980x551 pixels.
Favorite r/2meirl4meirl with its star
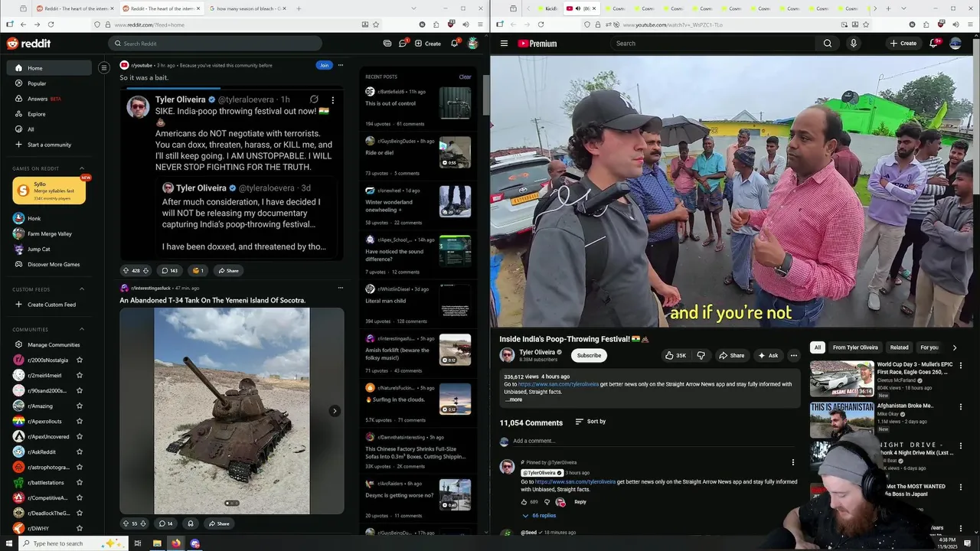pyautogui.click(x=80, y=375)
